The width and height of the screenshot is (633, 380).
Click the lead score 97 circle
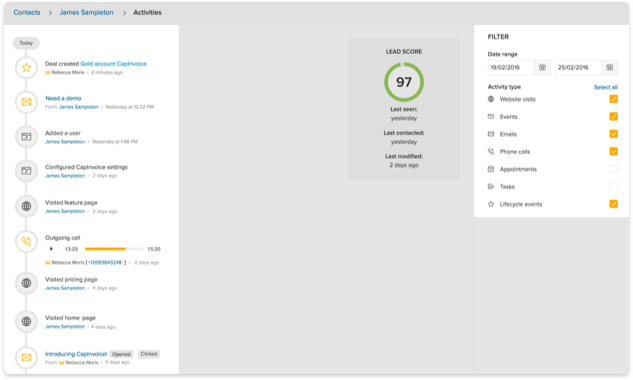[404, 82]
